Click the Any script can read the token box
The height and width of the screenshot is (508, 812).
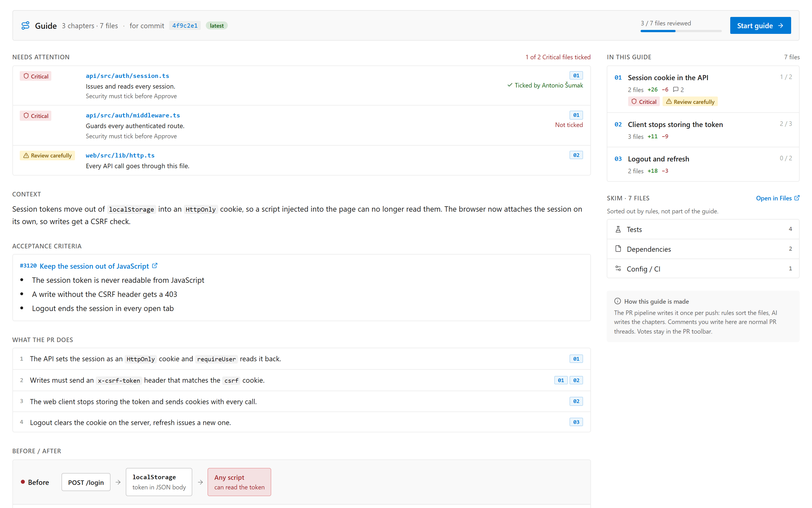point(239,482)
